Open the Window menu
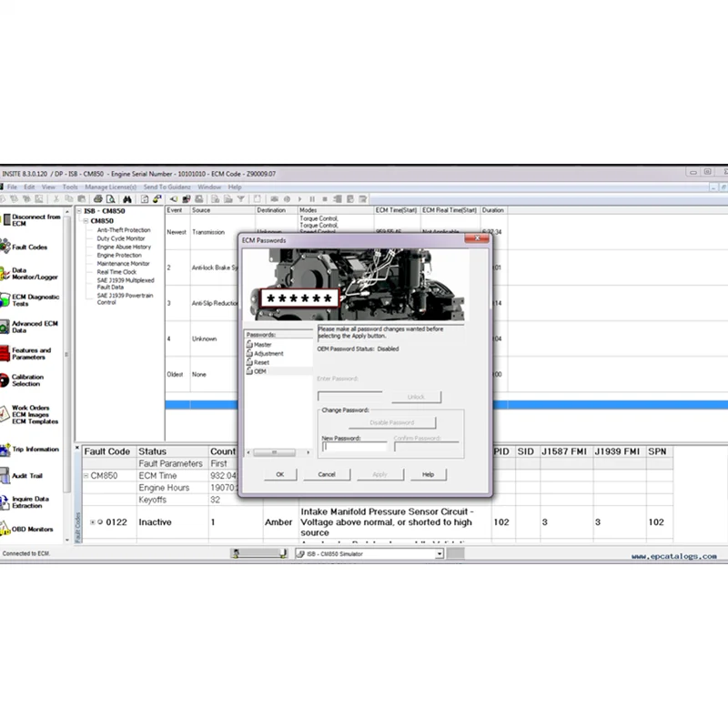Screen dimensions: 728x728 point(209,187)
